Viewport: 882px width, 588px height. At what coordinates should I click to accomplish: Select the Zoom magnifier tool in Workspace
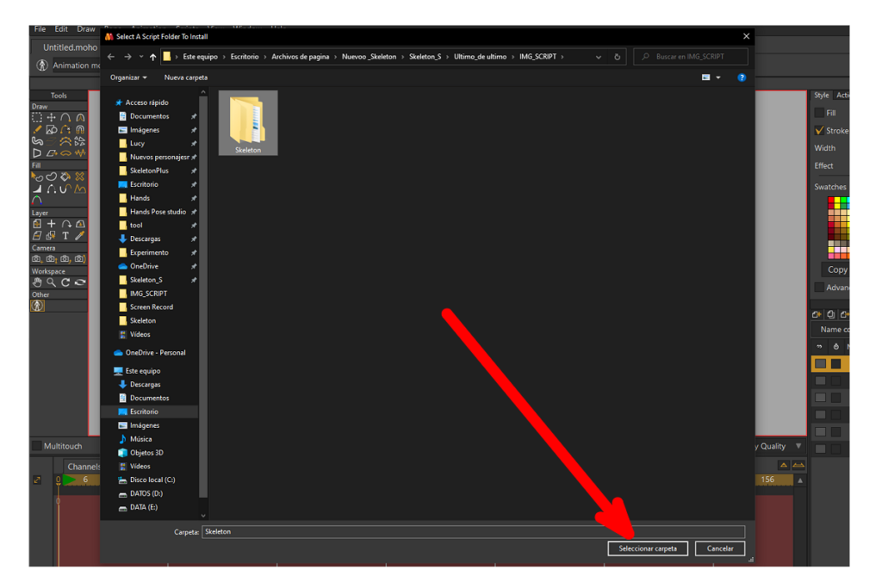pyautogui.click(x=52, y=282)
